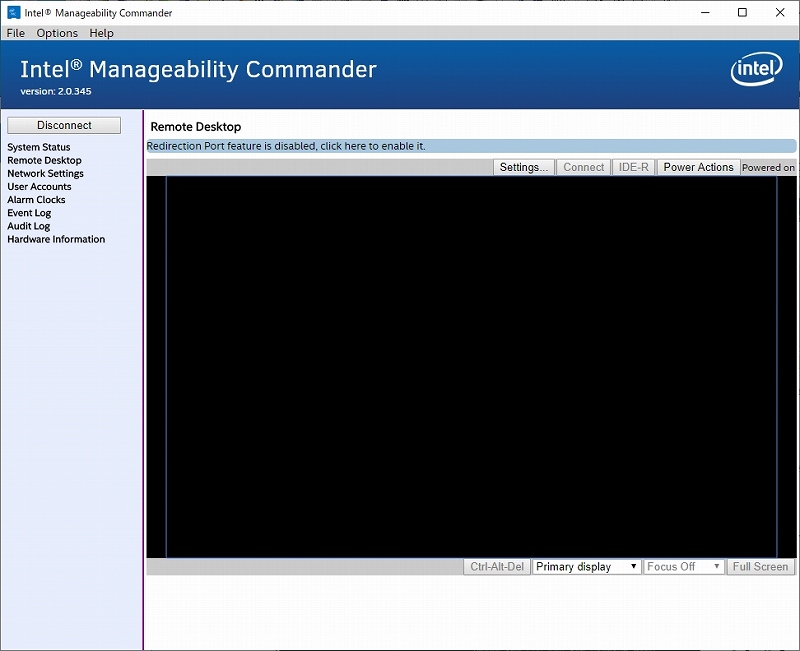View Hardware Information page

[56, 239]
